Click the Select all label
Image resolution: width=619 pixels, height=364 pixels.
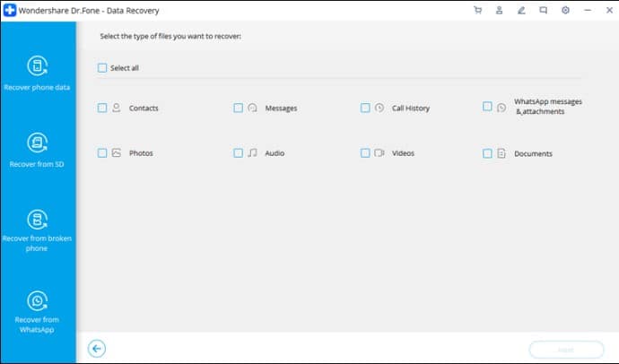pos(125,68)
